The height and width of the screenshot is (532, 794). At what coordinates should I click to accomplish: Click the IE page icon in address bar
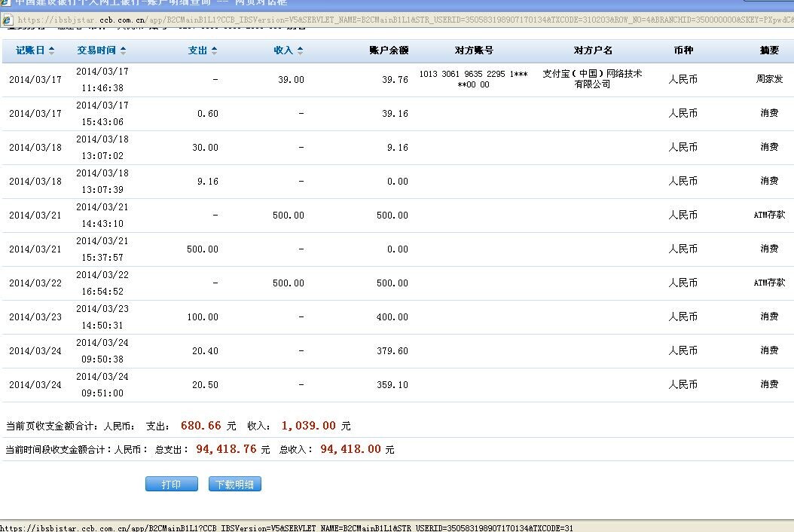7,20
